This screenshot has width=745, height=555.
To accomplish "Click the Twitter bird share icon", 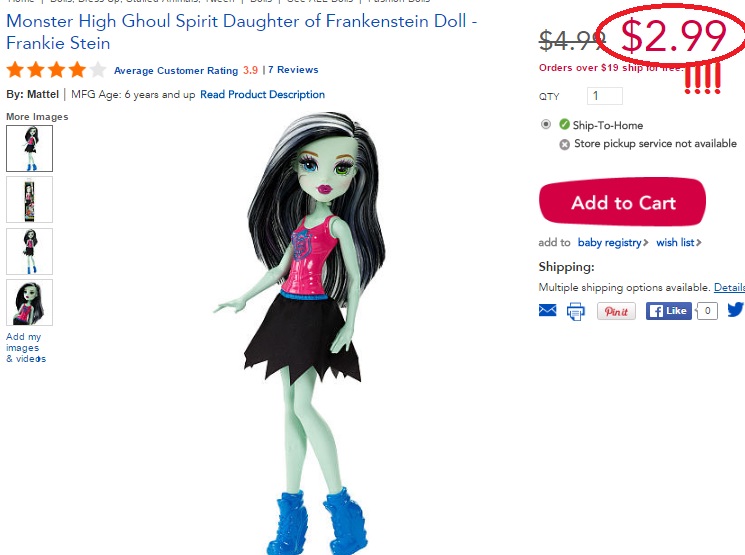I will 736,310.
